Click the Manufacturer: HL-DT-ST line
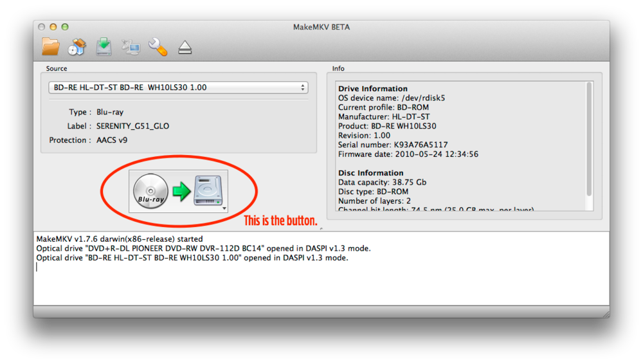Screen dimensions: 643x364 click(x=384, y=117)
